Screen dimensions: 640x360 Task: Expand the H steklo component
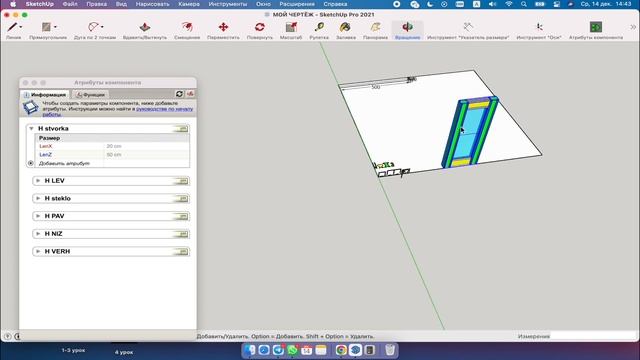pyautogui.click(x=38, y=198)
